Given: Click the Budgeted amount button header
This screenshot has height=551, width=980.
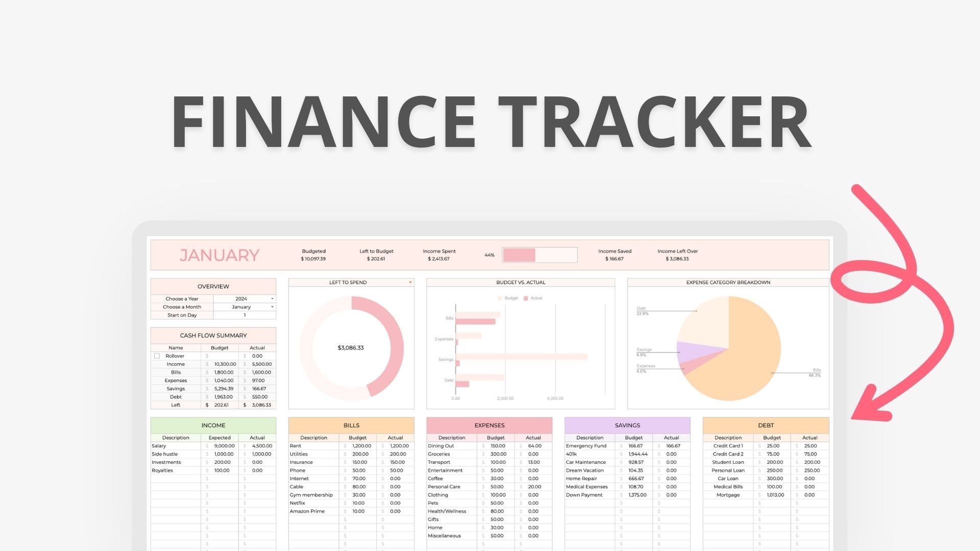Looking at the screenshot, I should [313, 251].
